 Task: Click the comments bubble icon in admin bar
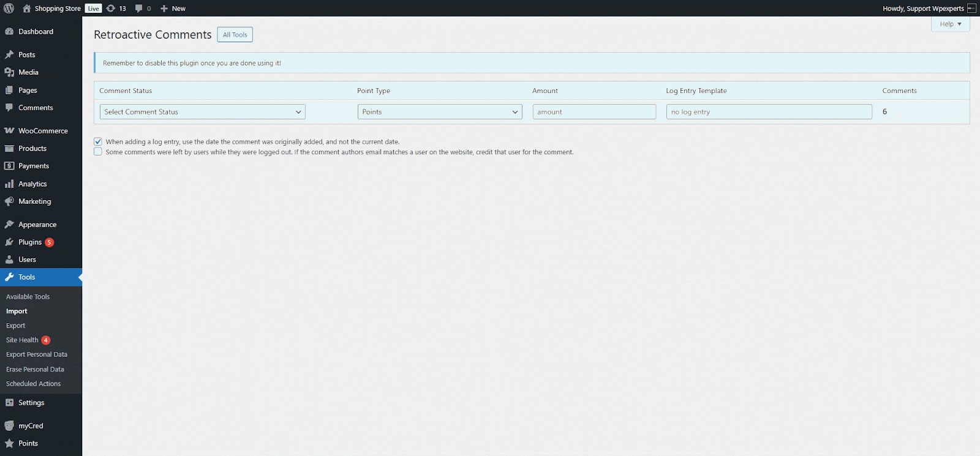click(x=139, y=9)
